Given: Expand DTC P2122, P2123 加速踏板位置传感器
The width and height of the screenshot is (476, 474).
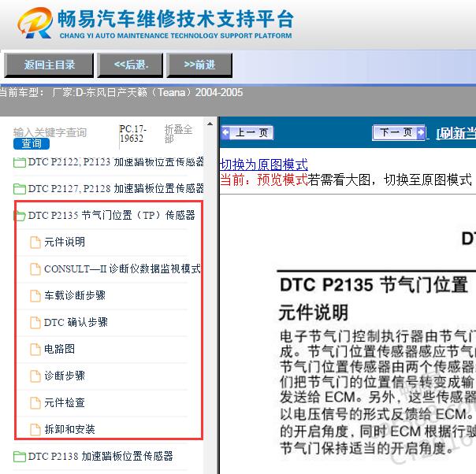Looking at the screenshot, I should point(116,162).
